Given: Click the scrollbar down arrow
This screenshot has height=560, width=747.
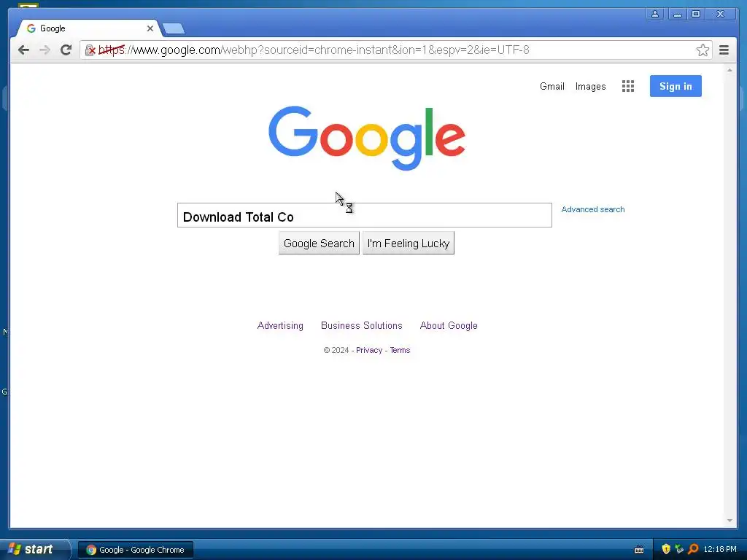Looking at the screenshot, I should [x=729, y=521].
